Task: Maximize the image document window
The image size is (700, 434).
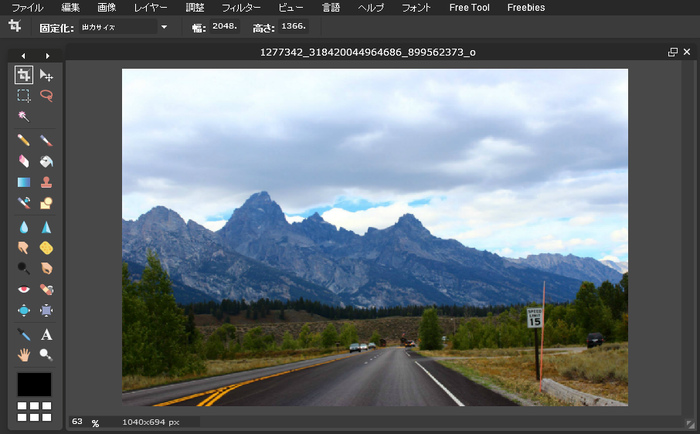Action: click(x=673, y=52)
